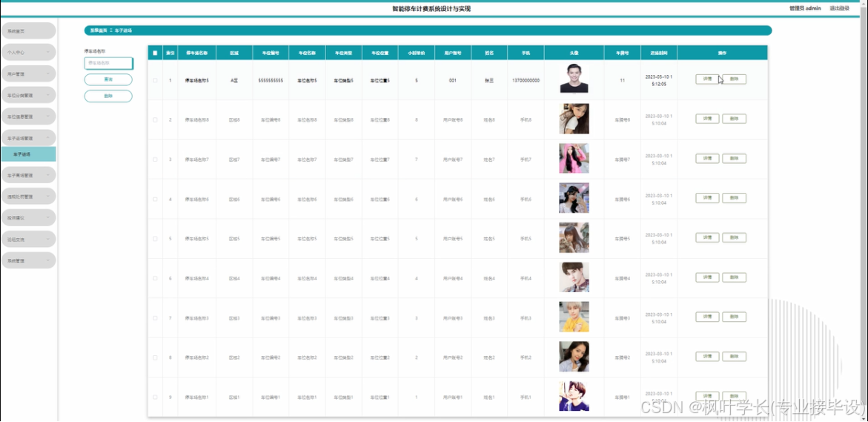Click the batch 删除 button under 查询

pyautogui.click(x=108, y=96)
